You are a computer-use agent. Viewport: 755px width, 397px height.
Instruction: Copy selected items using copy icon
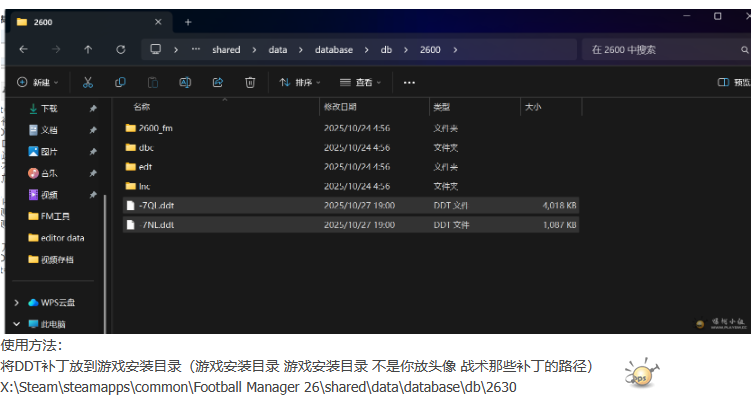click(x=120, y=82)
